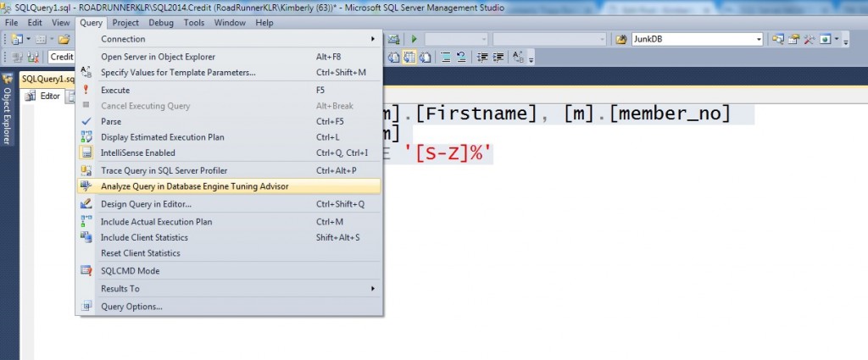
Task: Open SQL Editor toolbar overflow arrow
Action: coord(531,59)
